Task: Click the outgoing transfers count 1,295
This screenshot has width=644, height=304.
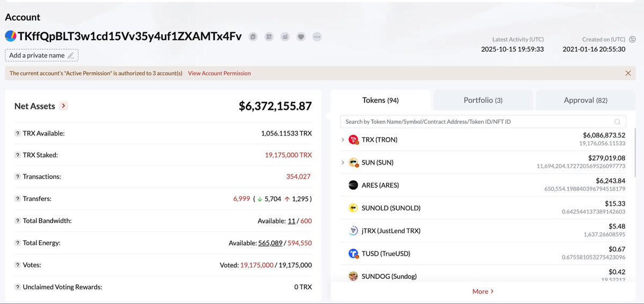Action: (x=301, y=199)
